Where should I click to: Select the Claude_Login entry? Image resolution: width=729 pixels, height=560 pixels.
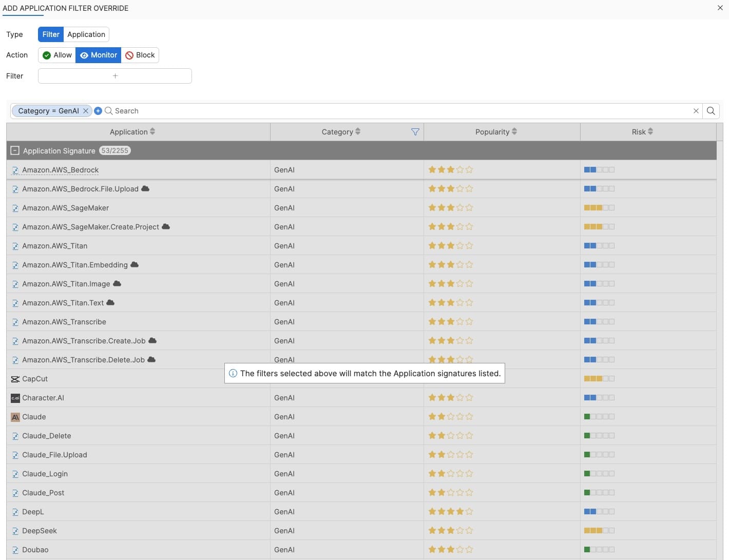click(x=361, y=474)
